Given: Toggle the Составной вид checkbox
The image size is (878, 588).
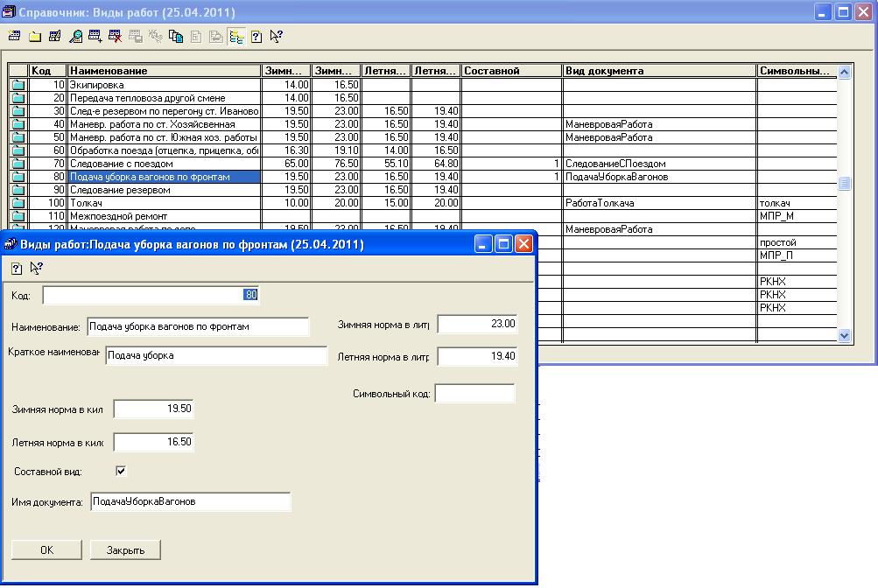Looking at the screenshot, I should [x=121, y=471].
